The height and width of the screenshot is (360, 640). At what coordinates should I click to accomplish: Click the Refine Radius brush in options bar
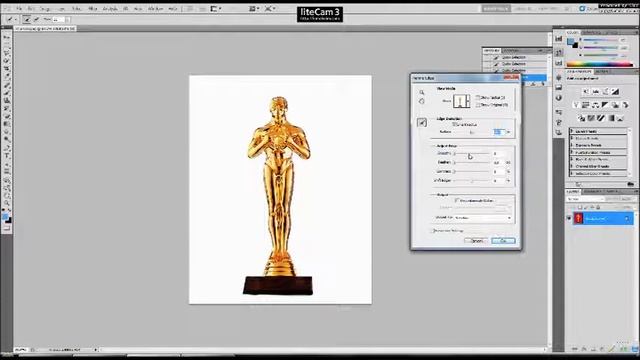coord(27,19)
